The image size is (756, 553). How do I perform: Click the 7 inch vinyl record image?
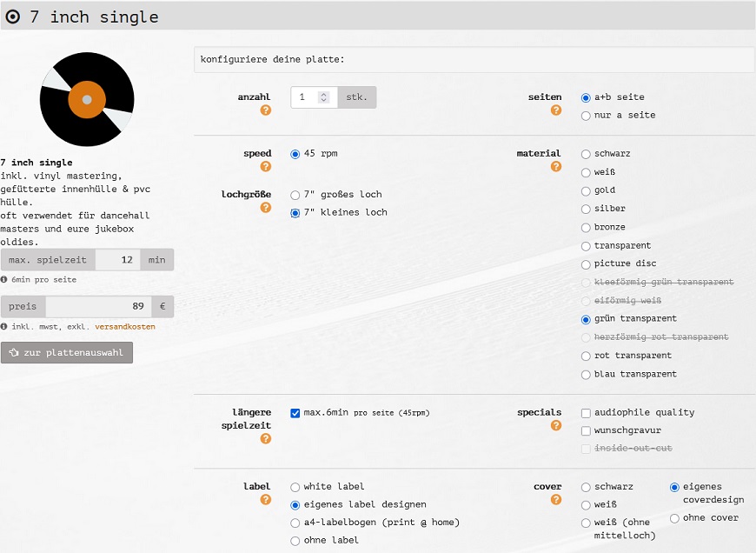[x=87, y=99]
